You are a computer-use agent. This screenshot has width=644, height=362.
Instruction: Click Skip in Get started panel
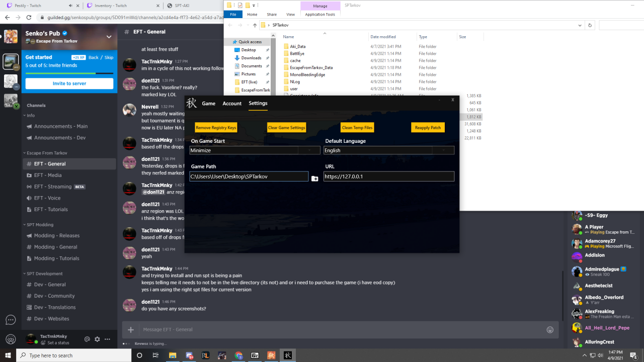click(109, 57)
